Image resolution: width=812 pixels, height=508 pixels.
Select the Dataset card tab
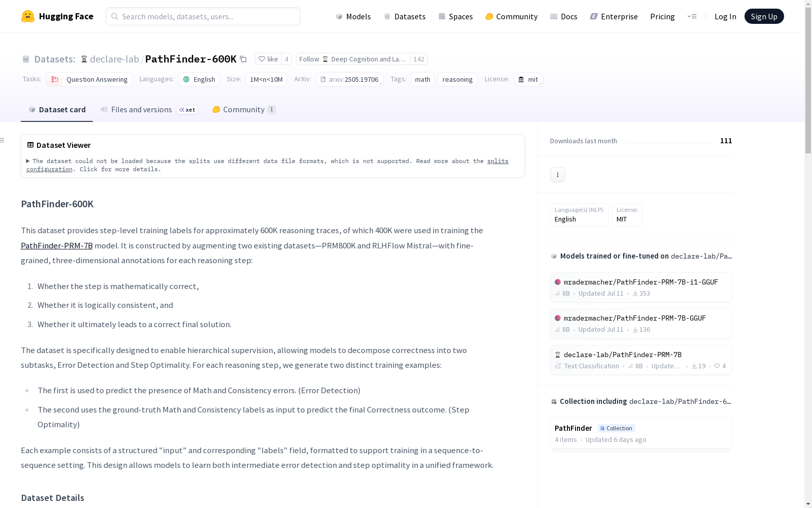click(x=57, y=109)
